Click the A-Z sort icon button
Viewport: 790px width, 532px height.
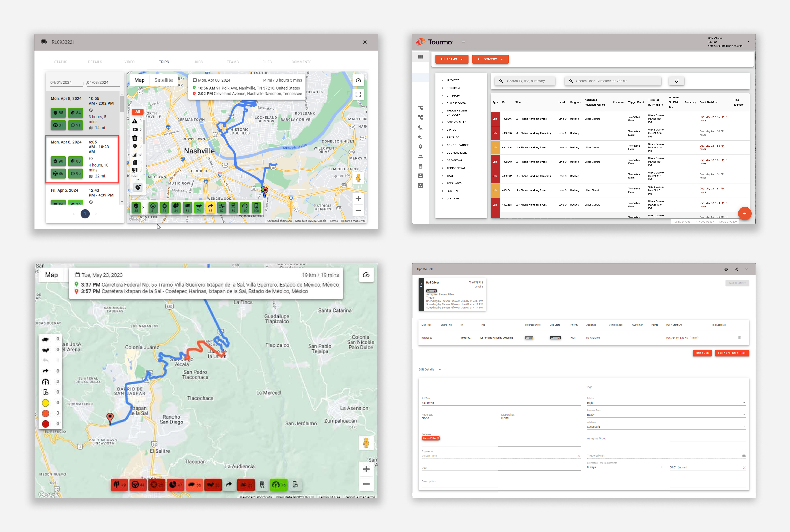(x=676, y=81)
